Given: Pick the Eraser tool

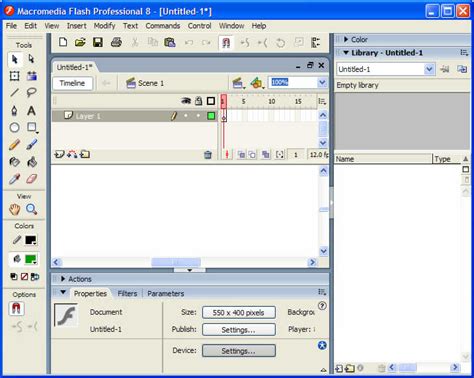Looking at the screenshot, I should (x=31, y=179).
